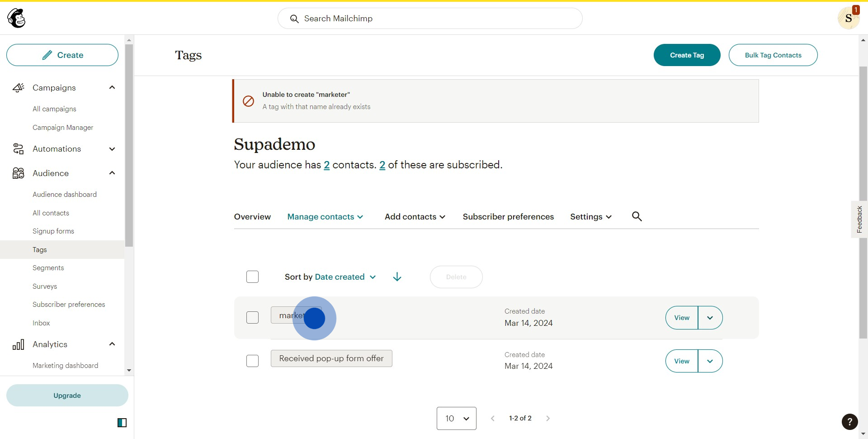Open Add contacts dropdown
The image size is (868, 439).
coord(415,217)
